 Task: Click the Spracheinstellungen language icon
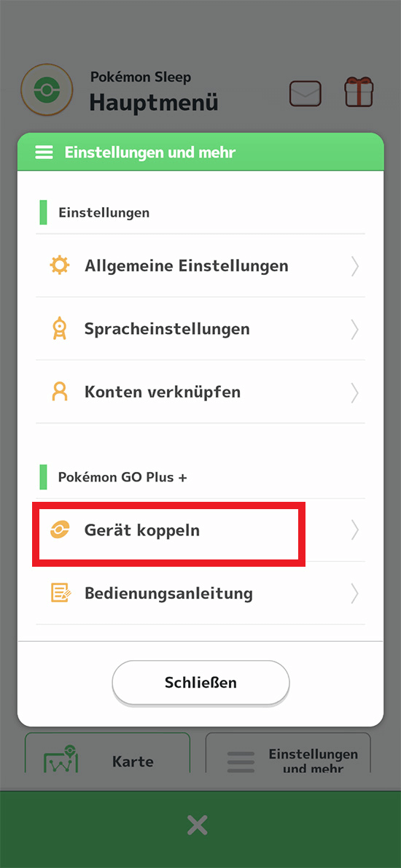(x=59, y=329)
